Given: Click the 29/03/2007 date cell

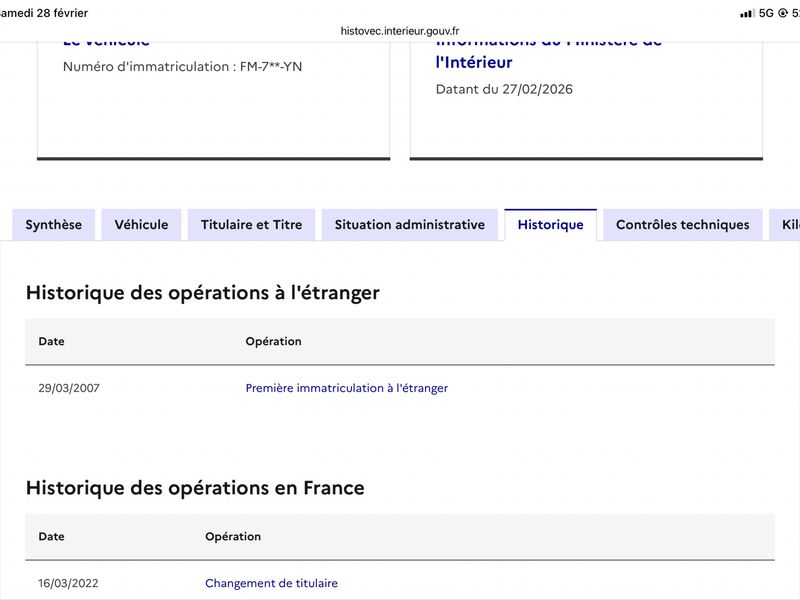Looking at the screenshot, I should [69, 388].
